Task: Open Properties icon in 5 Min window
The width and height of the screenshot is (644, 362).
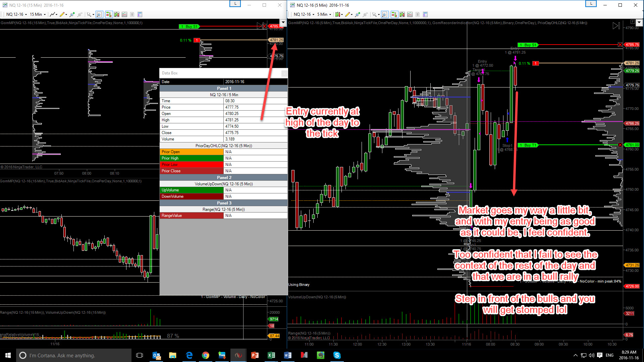Action: (x=425, y=14)
